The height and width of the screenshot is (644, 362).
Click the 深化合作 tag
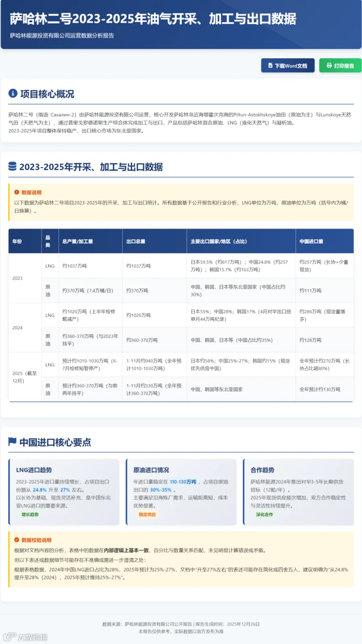pos(264,515)
